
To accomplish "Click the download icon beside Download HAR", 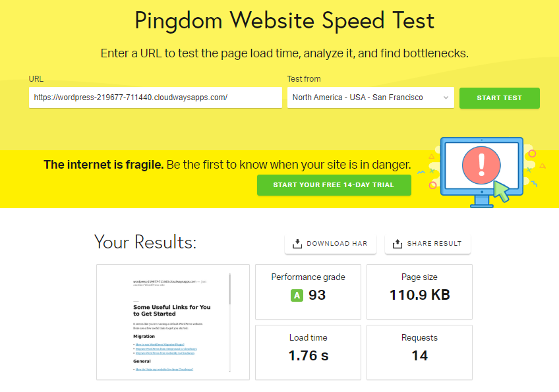I will coord(297,244).
